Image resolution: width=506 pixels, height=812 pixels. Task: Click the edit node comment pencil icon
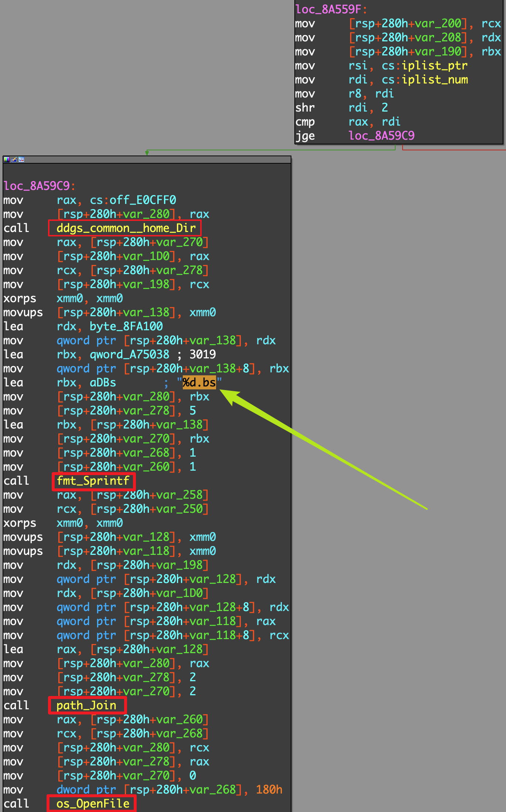coord(14,160)
